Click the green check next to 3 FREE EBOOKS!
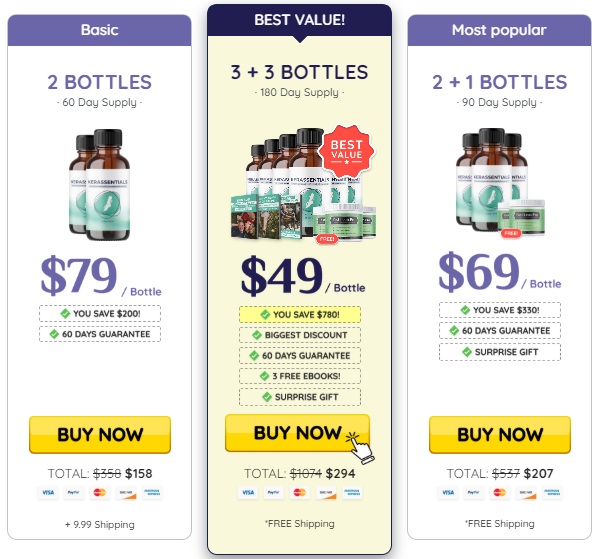 [264, 376]
